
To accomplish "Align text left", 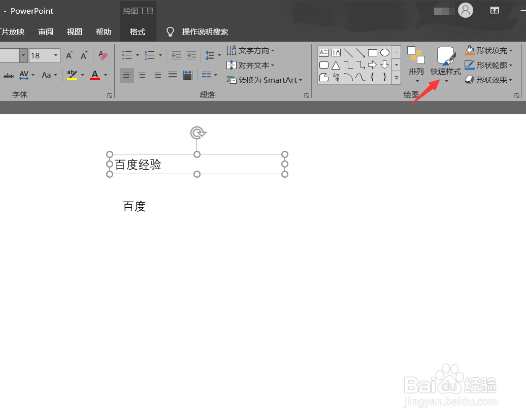I will click(x=127, y=75).
